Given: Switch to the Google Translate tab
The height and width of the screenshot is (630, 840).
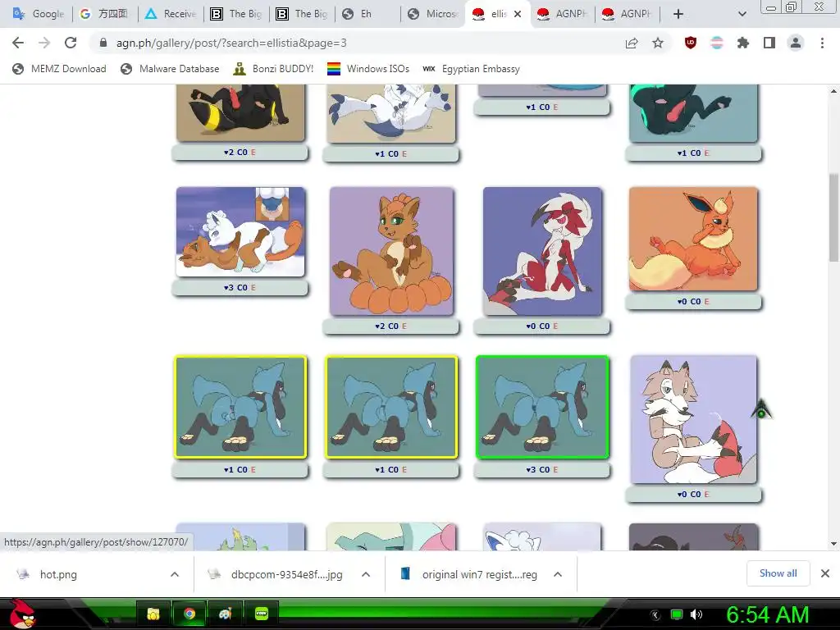Looking at the screenshot, I should pyautogui.click(x=38, y=14).
